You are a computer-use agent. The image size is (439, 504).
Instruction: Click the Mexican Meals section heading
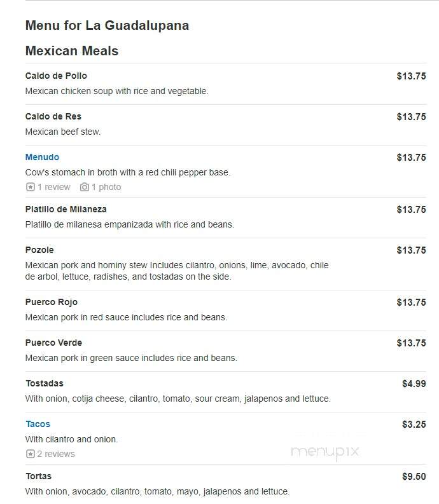pos(72,51)
